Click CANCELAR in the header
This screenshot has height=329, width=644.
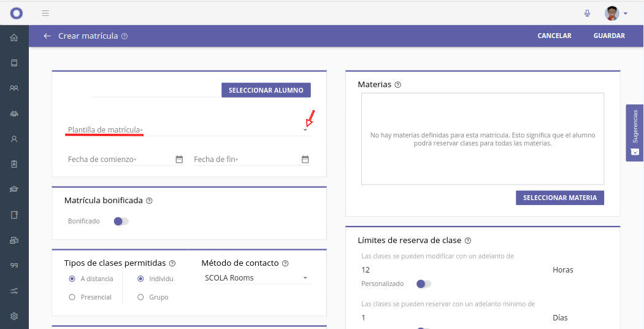pos(554,36)
